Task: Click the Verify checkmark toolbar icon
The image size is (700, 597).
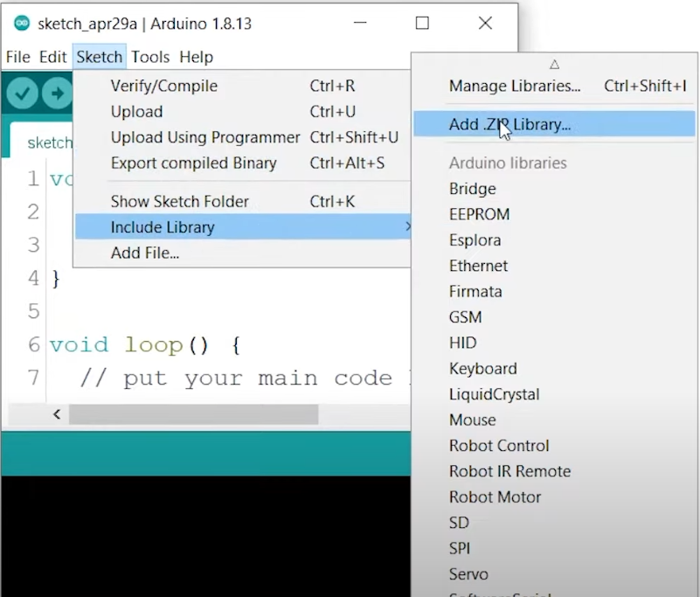Action: [x=22, y=93]
